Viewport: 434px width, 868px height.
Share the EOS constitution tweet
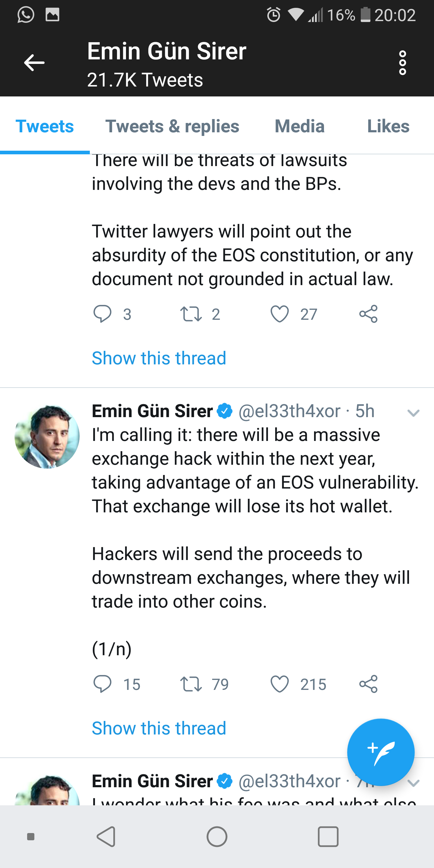coord(368,314)
